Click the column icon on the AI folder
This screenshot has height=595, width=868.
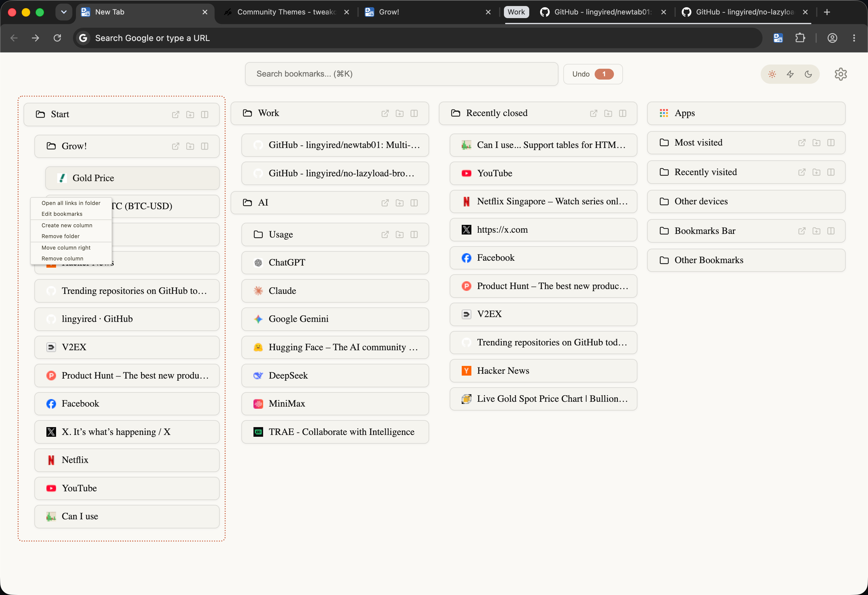414,203
